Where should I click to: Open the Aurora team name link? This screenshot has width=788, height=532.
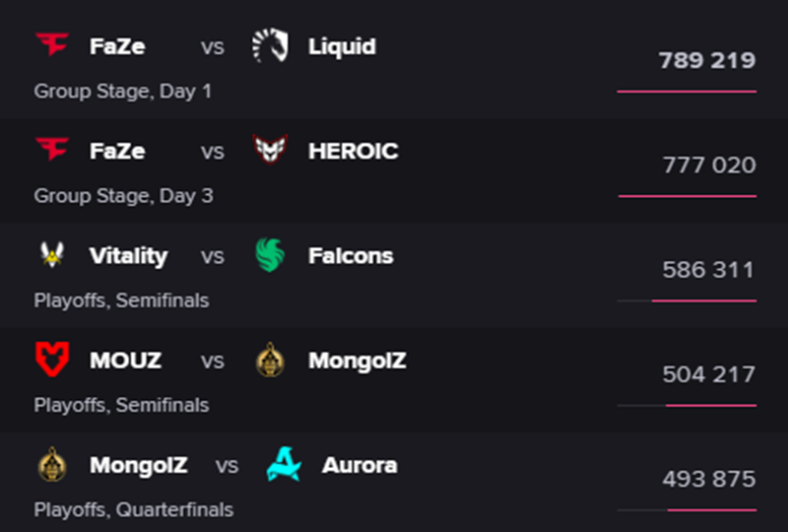coord(360,465)
